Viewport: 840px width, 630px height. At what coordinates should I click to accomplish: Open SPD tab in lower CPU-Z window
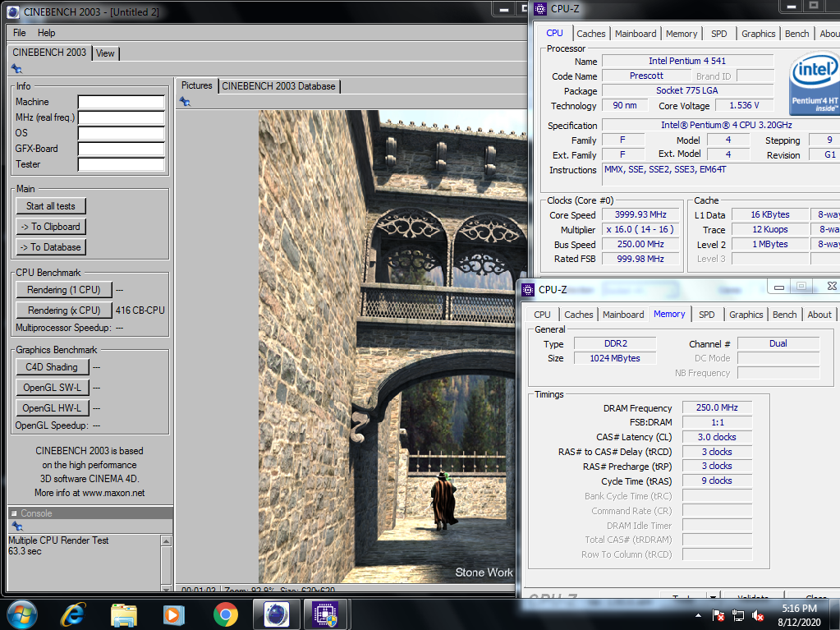[707, 315]
